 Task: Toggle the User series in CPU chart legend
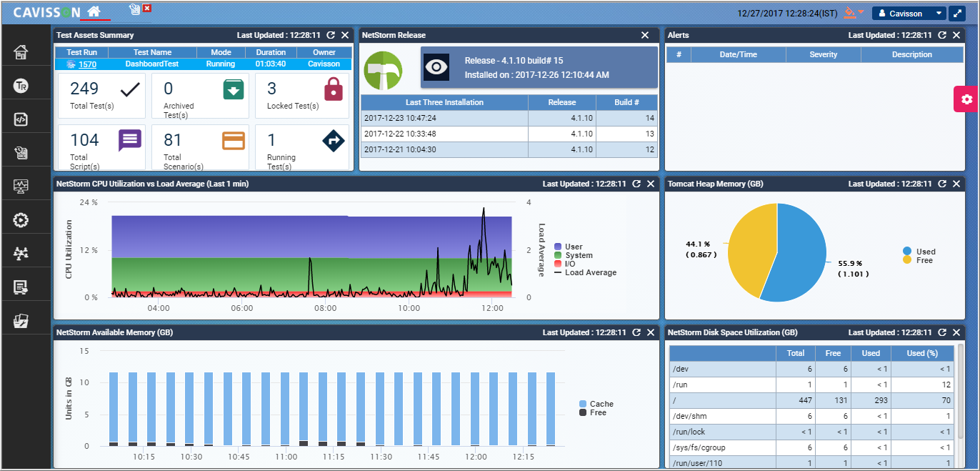569,247
